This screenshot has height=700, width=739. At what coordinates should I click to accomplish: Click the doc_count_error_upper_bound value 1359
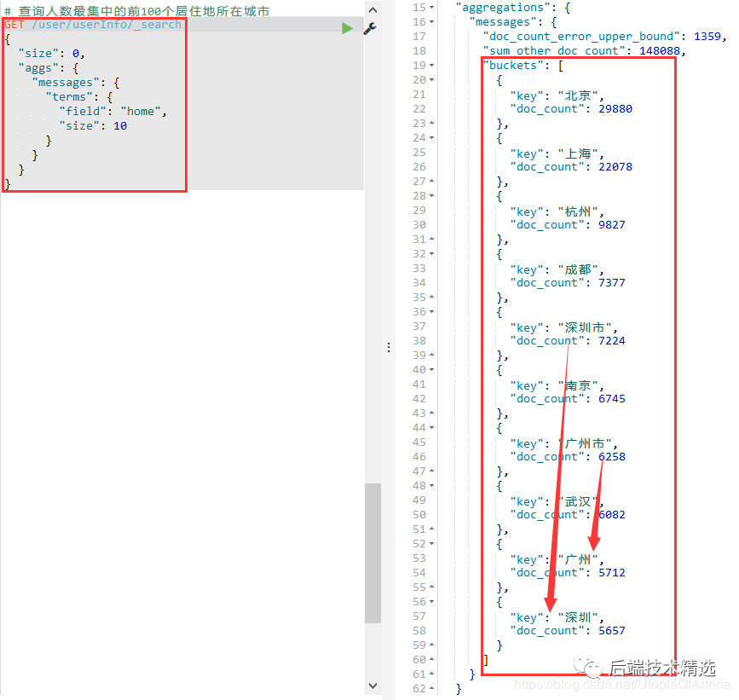[707, 37]
